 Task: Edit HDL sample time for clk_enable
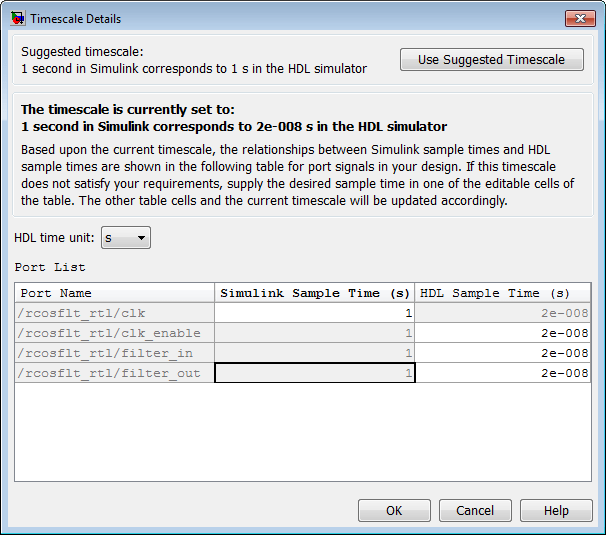503,333
